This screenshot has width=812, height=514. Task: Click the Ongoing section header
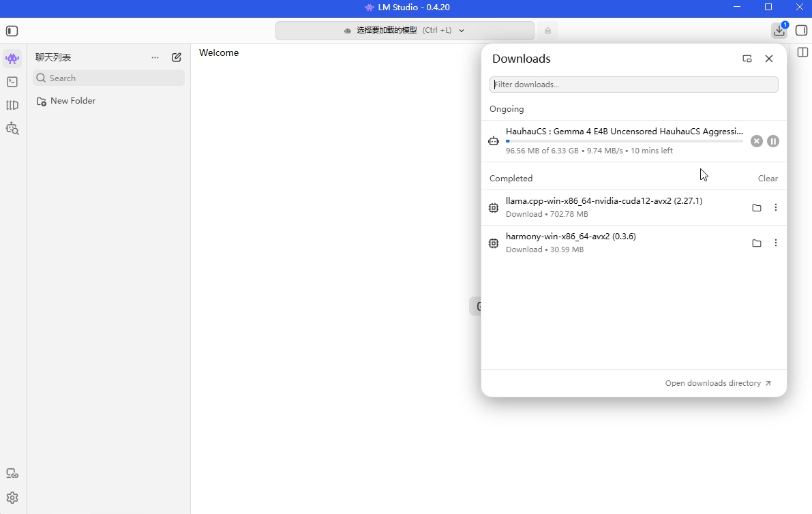tap(507, 108)
